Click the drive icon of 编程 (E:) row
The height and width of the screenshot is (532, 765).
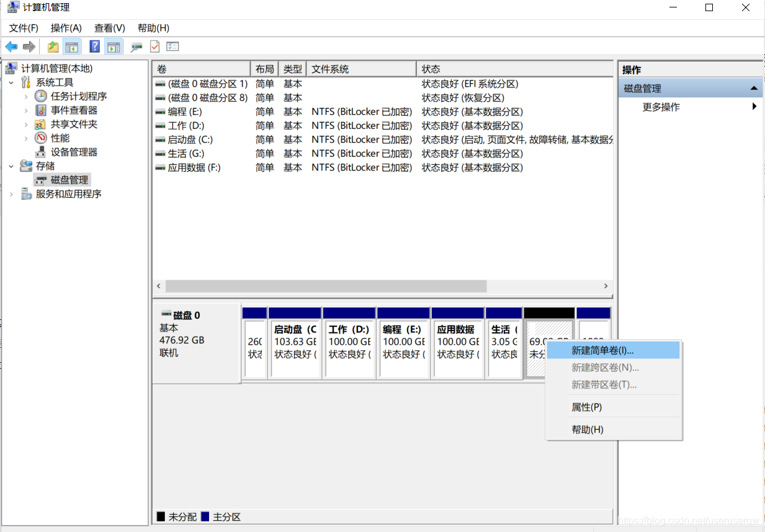coord(160,112)
